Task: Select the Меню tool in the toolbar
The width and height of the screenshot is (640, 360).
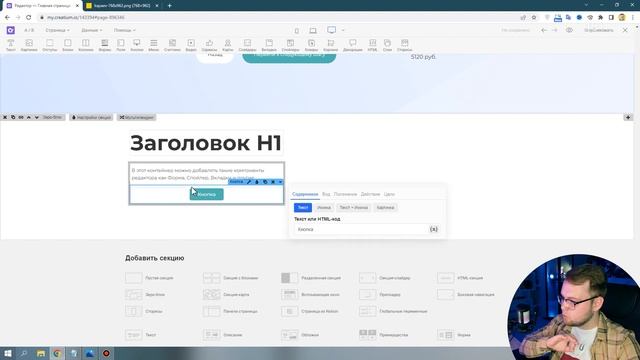Action: (x=153, y=45)
